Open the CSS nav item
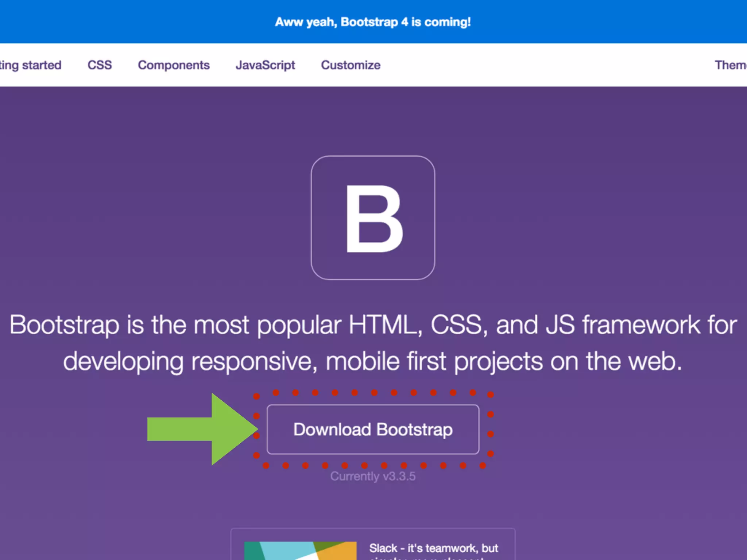Viewport: 747px width, 560px height. click(100, 65)
